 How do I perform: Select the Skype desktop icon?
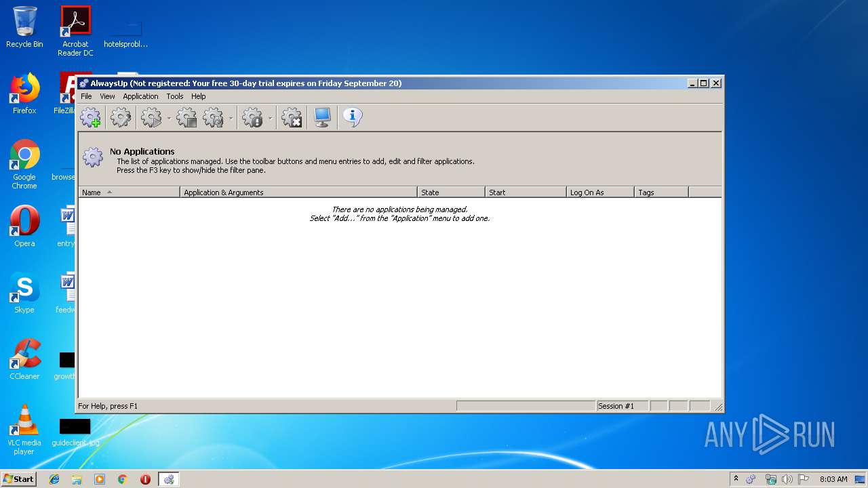point(24,293)
